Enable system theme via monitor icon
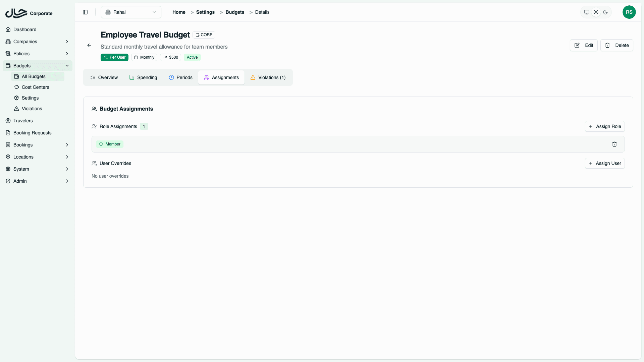The height and width of the screenshot is (362, 644). [x=587, y=12]
